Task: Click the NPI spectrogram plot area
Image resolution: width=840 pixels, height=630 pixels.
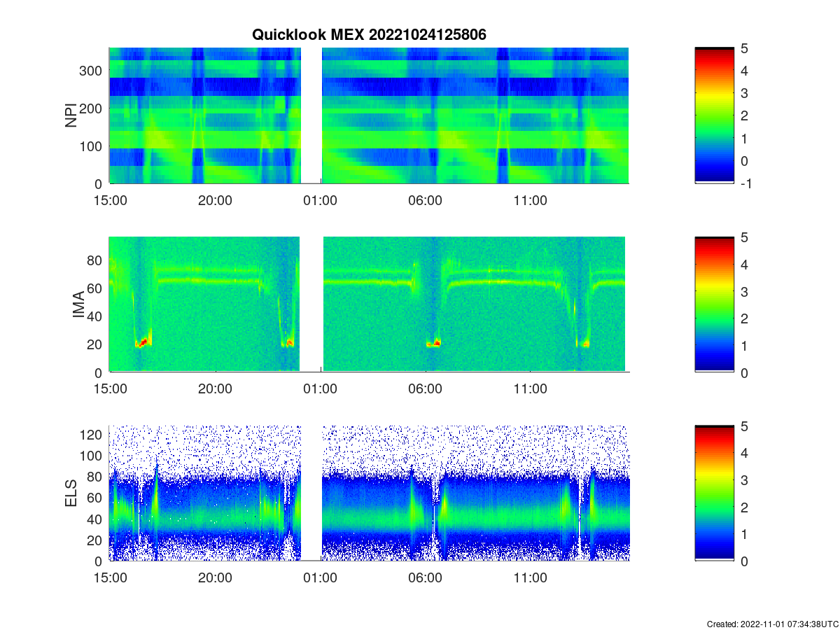Action: point(369,115)
